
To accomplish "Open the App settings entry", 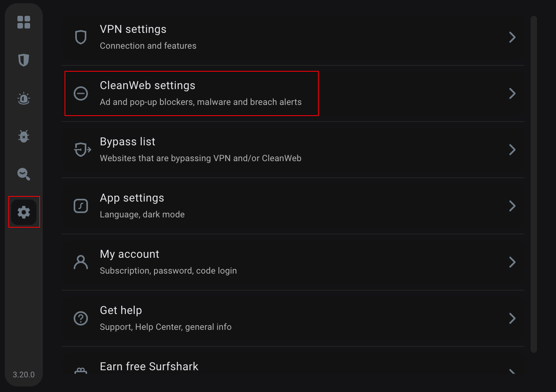I will coord(293,206).
